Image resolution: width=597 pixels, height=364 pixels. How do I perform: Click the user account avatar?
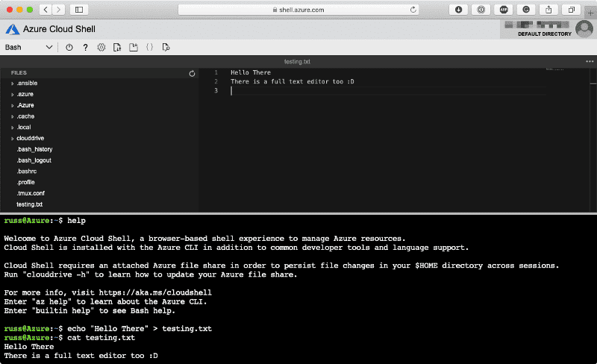584,29
